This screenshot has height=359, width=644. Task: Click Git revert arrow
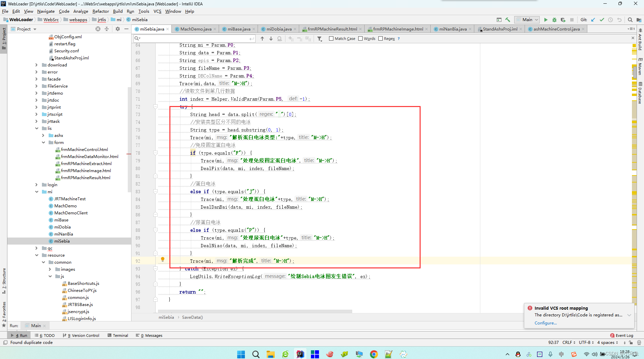pyautogui.click(x=619, y=20)
